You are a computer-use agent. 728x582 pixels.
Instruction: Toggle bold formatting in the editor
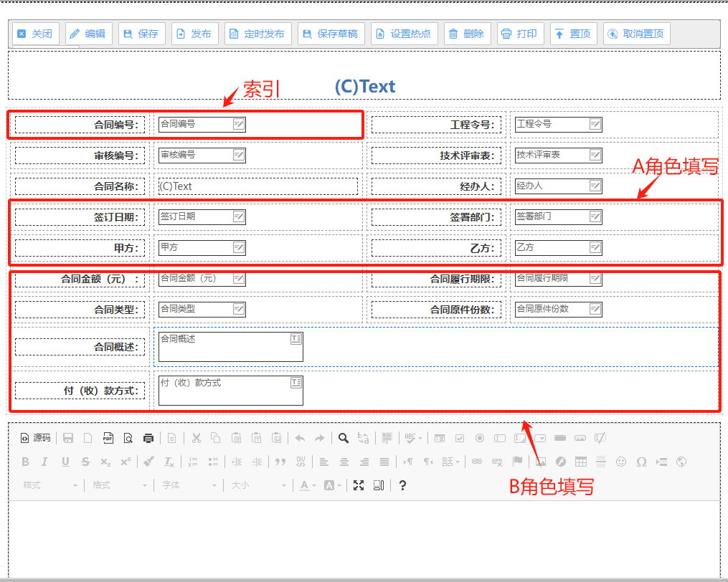tap(25, 462)
